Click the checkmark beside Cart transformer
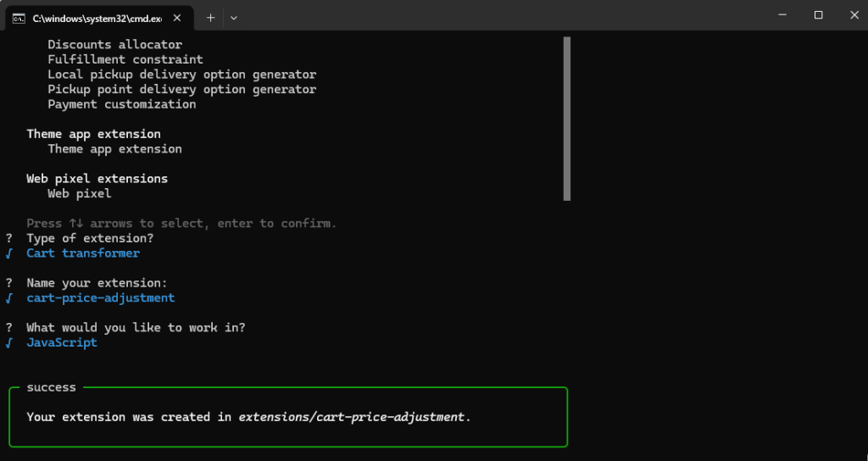This screenshot has height=461, width=868. (x=9, y=253)
